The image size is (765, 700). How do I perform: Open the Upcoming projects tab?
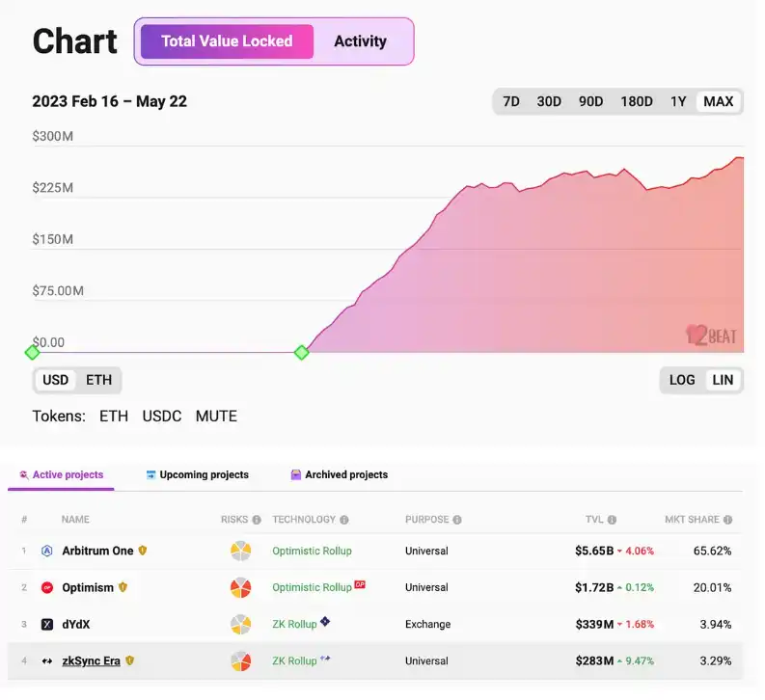(198, 474)
